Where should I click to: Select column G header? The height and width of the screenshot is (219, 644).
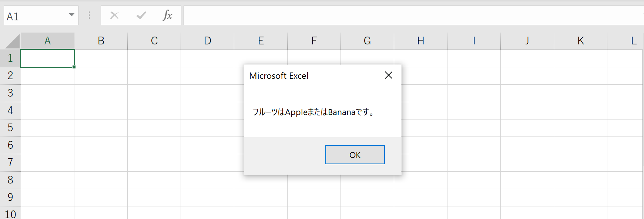point(367,41)
